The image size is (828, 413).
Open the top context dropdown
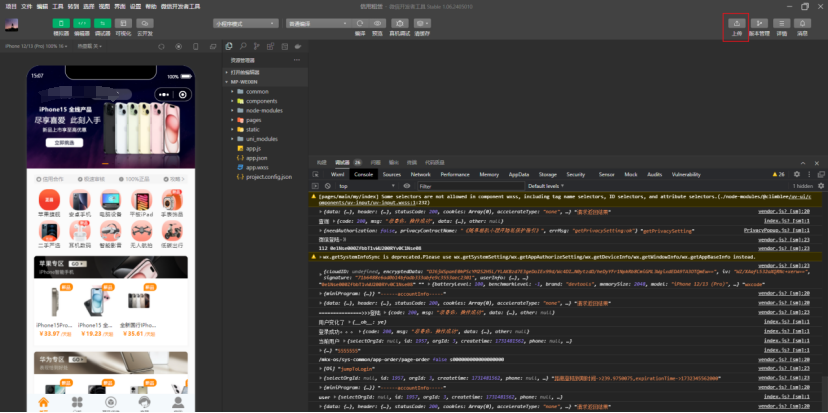tap(366, 186)
